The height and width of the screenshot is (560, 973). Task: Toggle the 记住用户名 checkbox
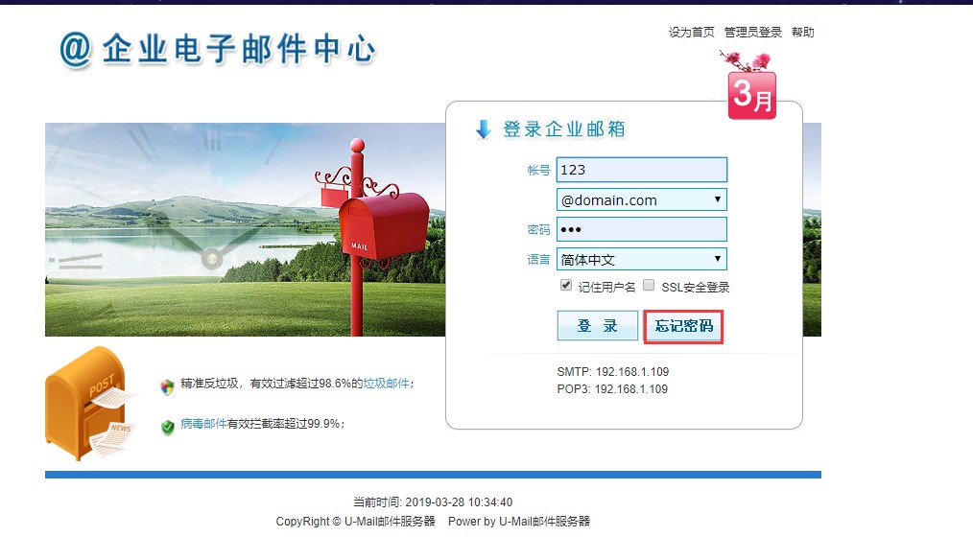pyautogui.click(x=565, y=285)
